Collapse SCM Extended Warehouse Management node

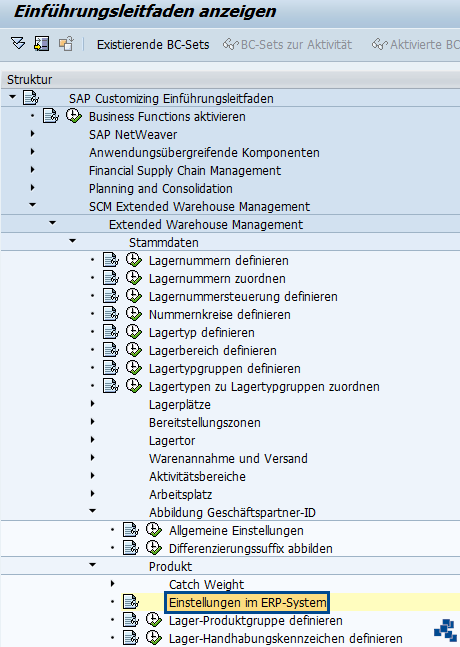tap(33, 205)
